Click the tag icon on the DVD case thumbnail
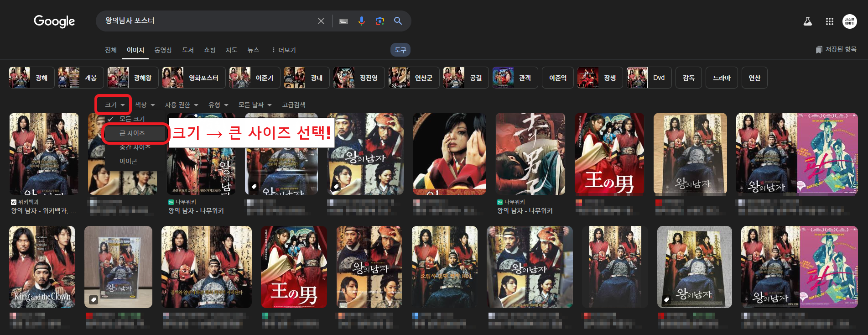The width and height of the screenshot is (868, 335). [93, 299]
